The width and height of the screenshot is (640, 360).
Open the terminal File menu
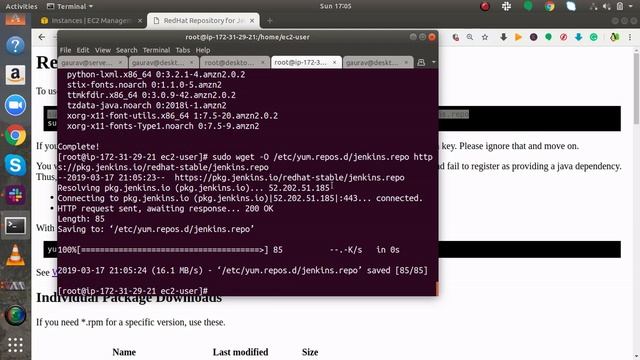tap(65, 50)
